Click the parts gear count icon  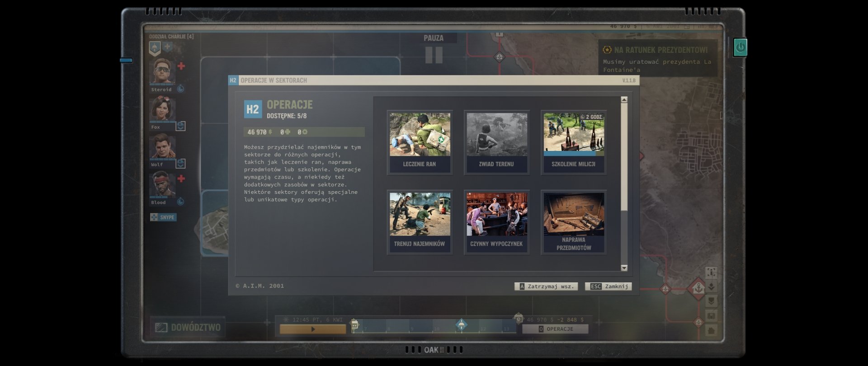(x=305, y=132)
